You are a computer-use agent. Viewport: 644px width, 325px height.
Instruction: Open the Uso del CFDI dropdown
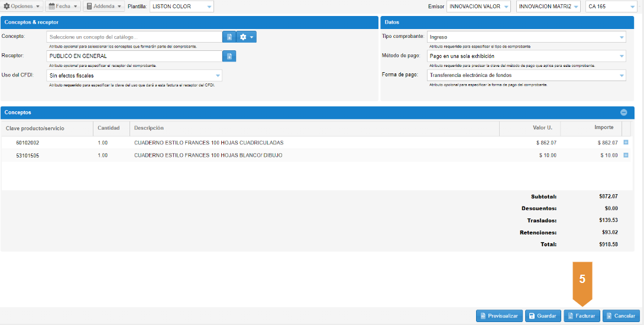click(135, 76)
